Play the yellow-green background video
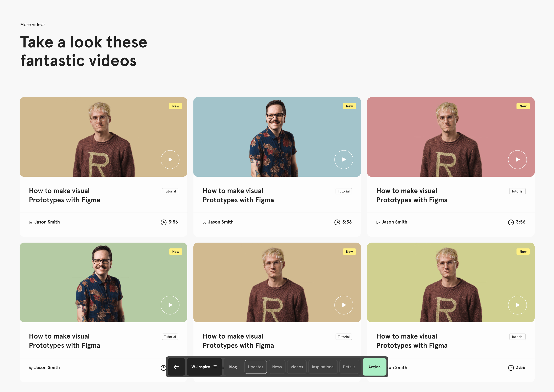554x392 pixels. coord(517,305)
